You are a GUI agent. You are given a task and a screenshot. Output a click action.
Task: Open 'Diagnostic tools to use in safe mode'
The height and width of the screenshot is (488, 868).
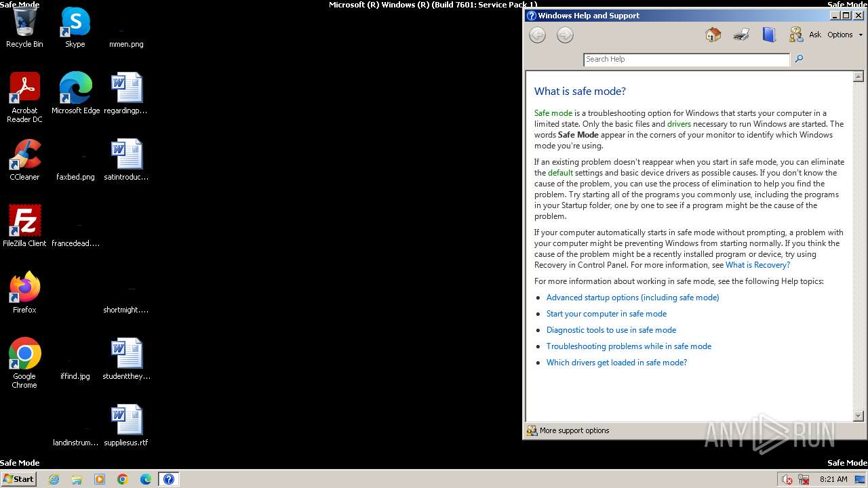[x=611, y=330]
